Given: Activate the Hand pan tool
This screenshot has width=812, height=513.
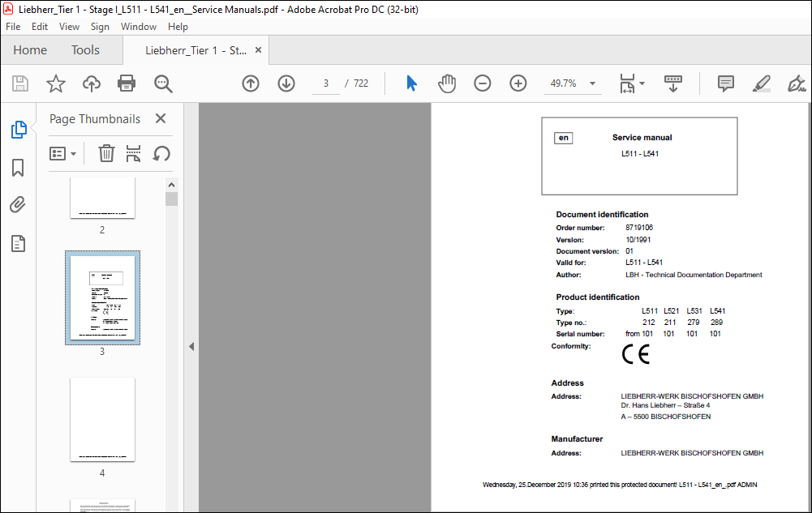Looking at the screenshot, I should pos(447,83).
